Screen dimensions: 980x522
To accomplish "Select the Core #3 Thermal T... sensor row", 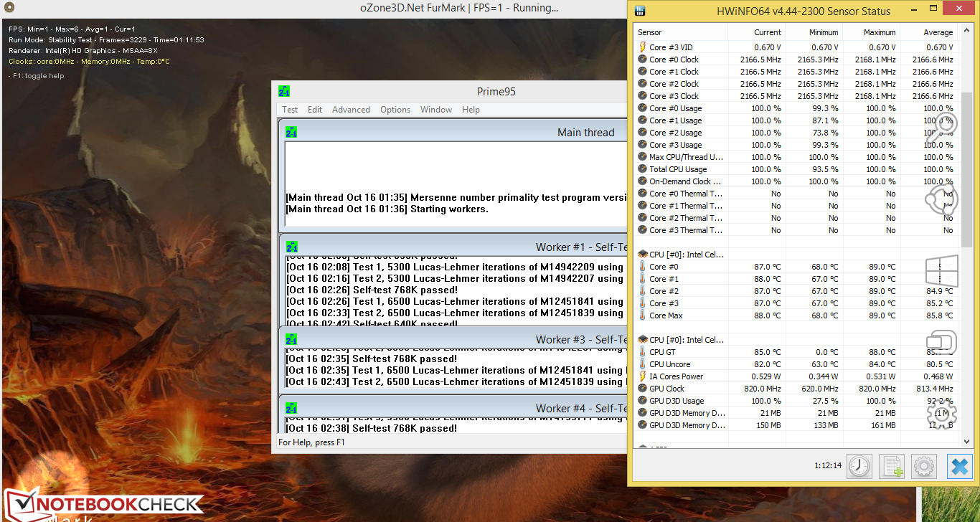I will [x=796, y=230].
